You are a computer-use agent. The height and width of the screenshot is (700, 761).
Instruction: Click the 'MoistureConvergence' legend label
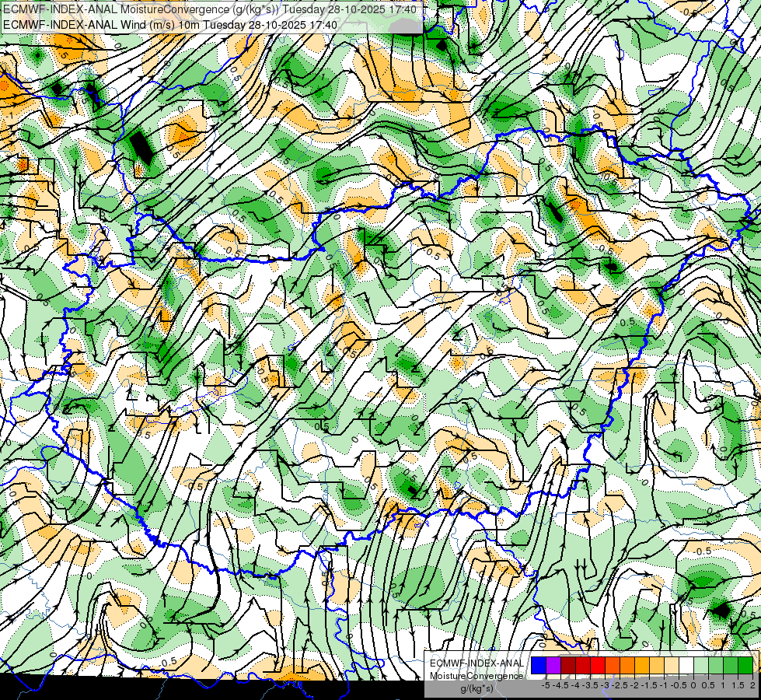coord(476,676)
